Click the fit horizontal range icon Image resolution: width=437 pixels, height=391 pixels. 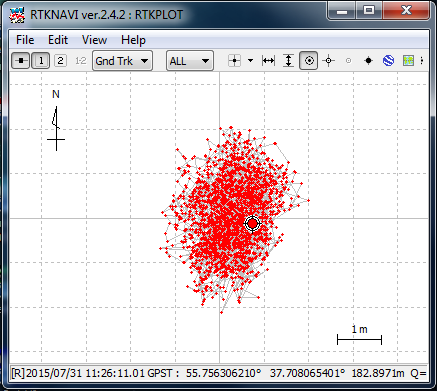point(268,61)
